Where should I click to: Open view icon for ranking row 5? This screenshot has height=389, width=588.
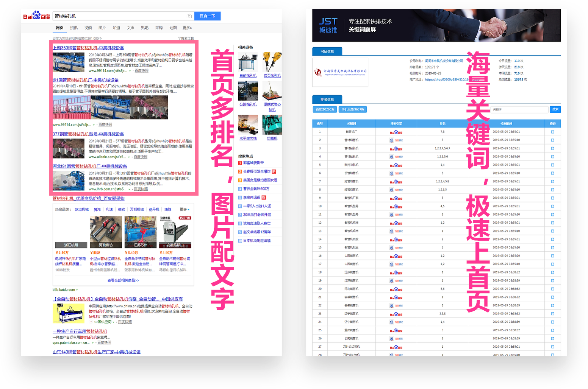(552, 165)
